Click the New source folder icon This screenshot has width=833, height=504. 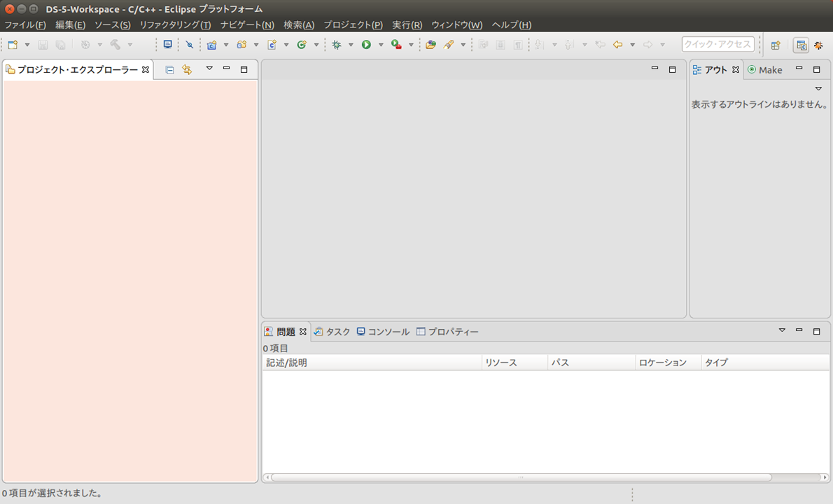pos(241,45)
